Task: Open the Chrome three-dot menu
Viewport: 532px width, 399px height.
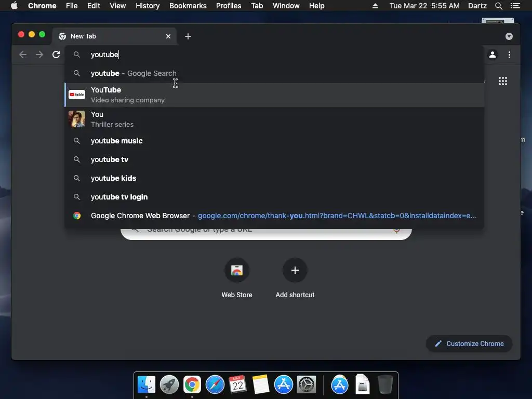Action: click(509, 55)
